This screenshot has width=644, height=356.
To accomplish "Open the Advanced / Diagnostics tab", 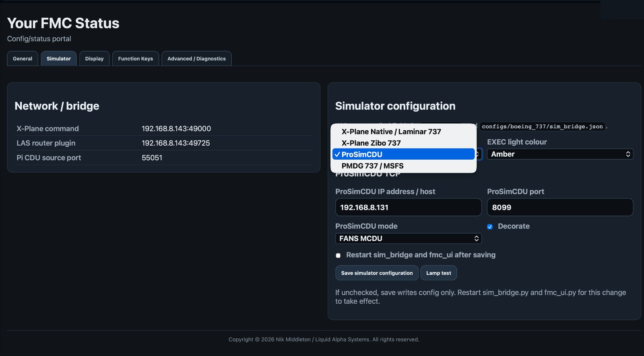I will (196, 58).
